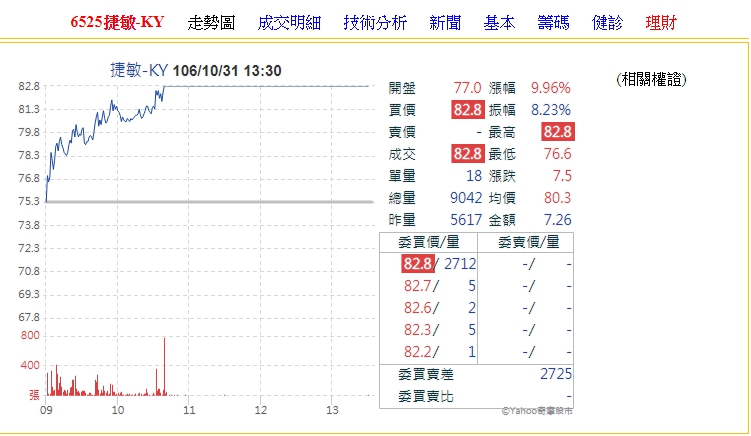The width and height of the screenshot is (751, 436).
Task: Click the 75.3 reference price axis label
Action: 29,201
